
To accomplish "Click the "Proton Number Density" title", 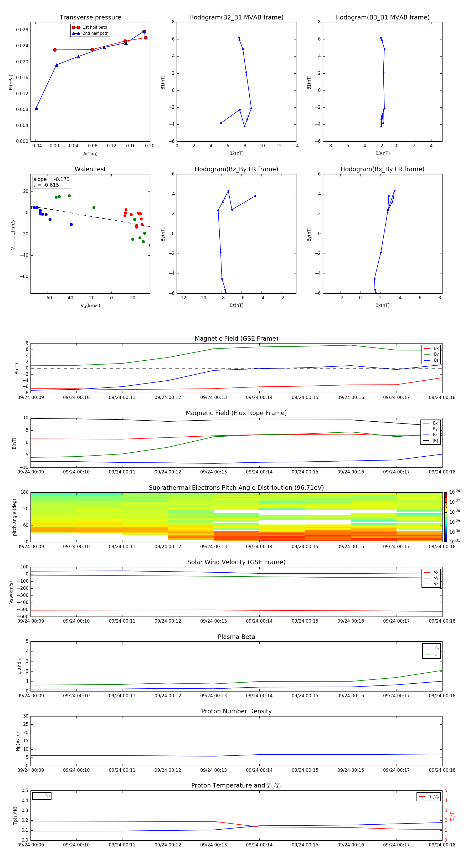I will [x=236, y=711].
